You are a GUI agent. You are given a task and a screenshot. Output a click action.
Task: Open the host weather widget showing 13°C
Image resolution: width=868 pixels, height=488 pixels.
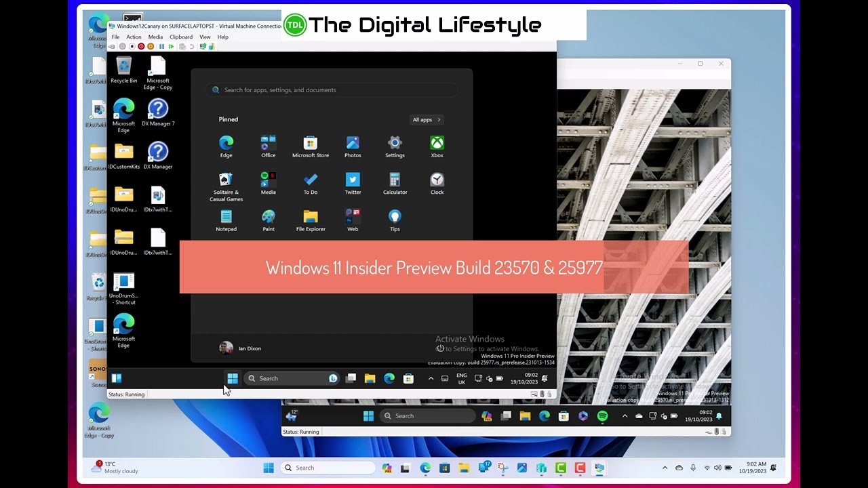116,468
